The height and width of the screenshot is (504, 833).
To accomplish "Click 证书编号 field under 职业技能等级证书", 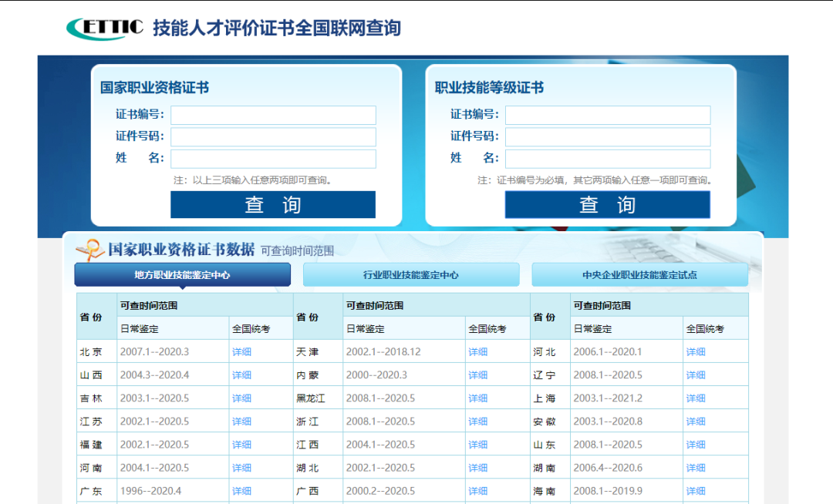I will click(x=608, y=115).
